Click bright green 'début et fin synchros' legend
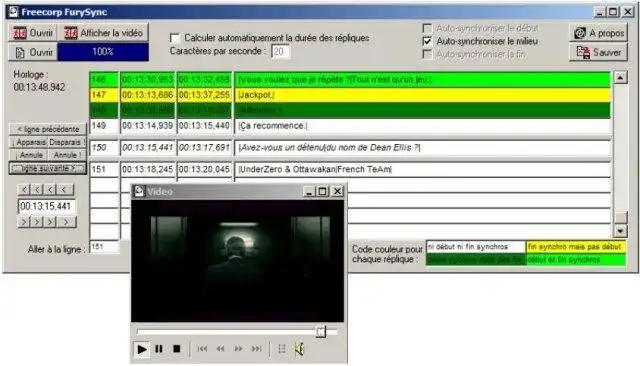 pos(576,260)
